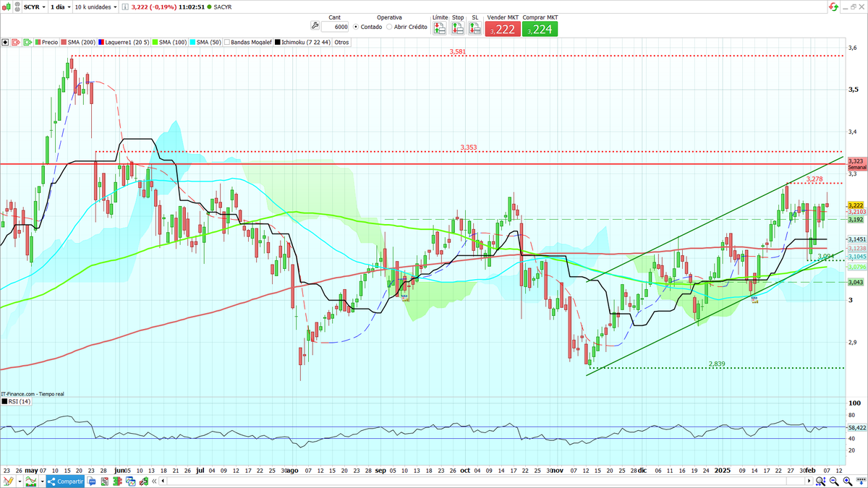868x488 pixels.
Task: Click the chat bubbles icon
Action: tap(91, 481)
